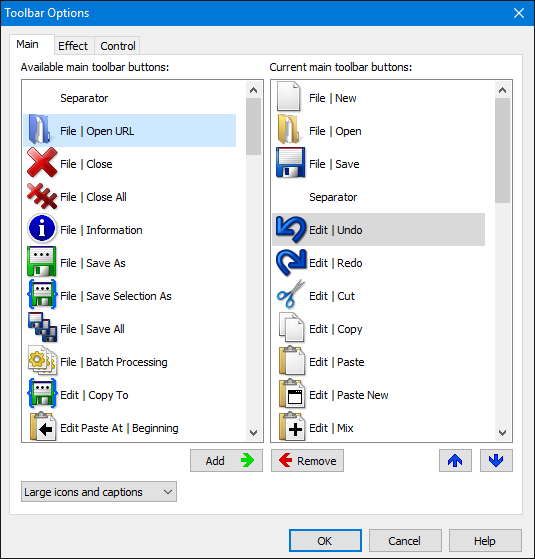Confirm with the OK button
Viewport: 535px width, 559px height.
pos(325,540)
